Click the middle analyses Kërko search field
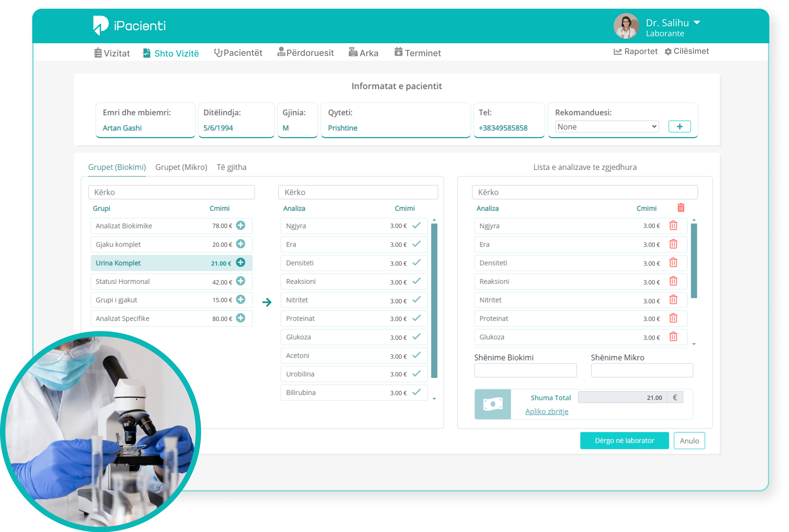Viewport: 789px width, 532px height. 358,192
